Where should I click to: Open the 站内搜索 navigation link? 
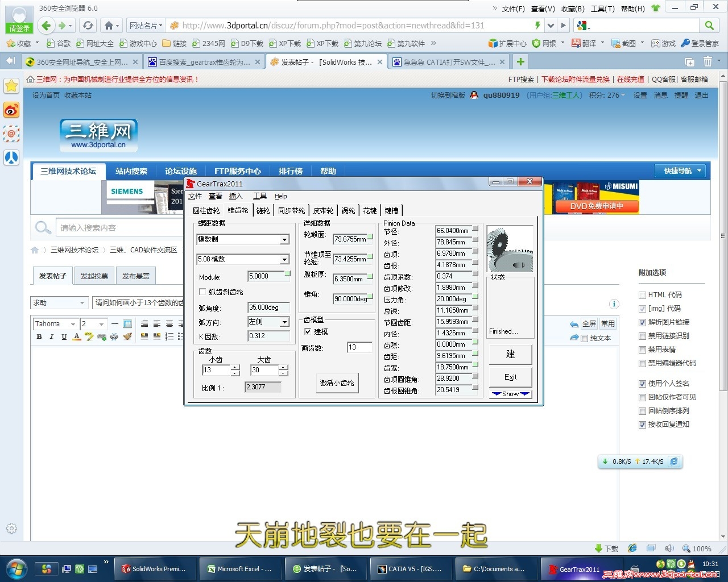click(131, 171)
